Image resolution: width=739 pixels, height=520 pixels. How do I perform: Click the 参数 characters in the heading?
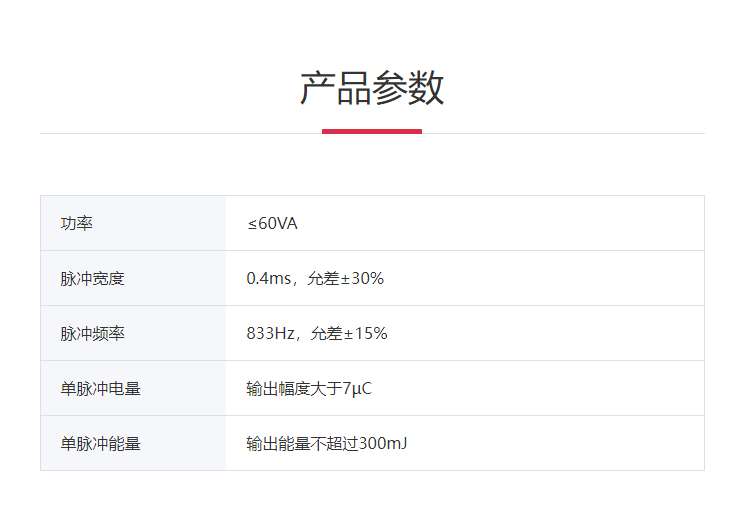pos(408,88)
